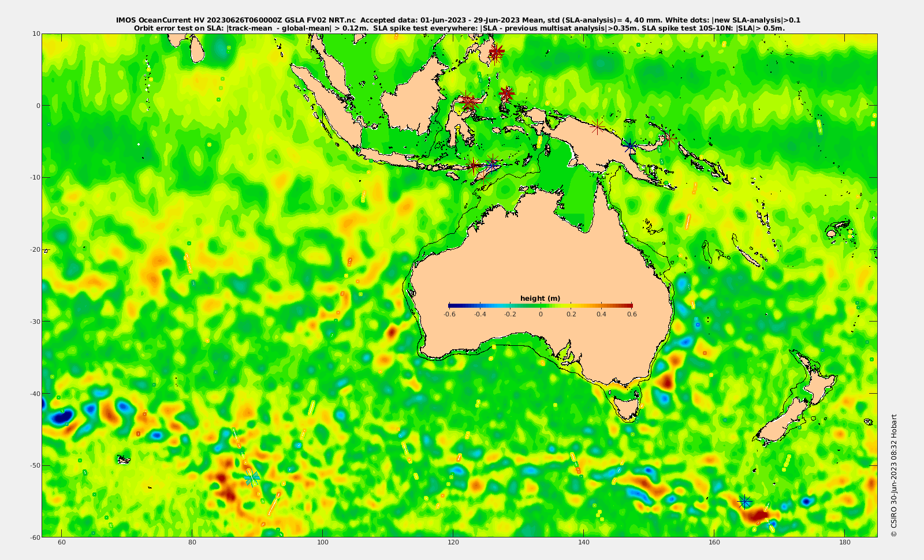Click the latitude axis label '-20'
Image resolution: width=924 pixels, height=560 pixels.
35,249
